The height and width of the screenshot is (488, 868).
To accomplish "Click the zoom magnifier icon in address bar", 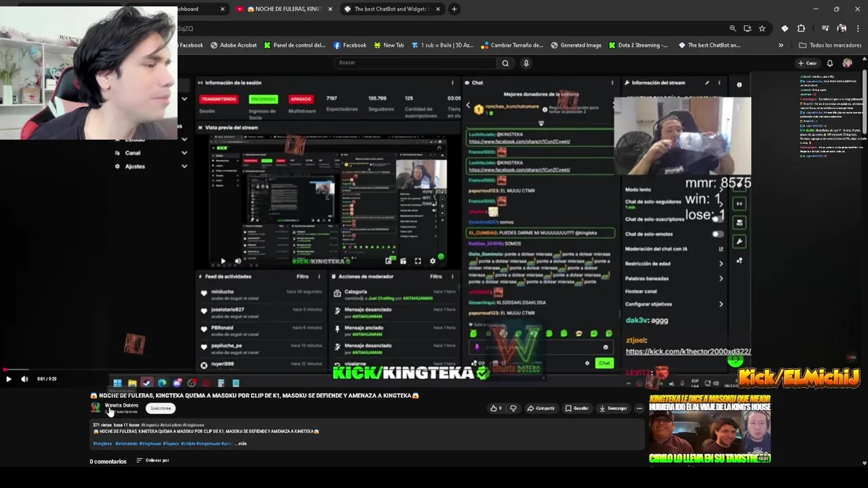I will 732,28.
